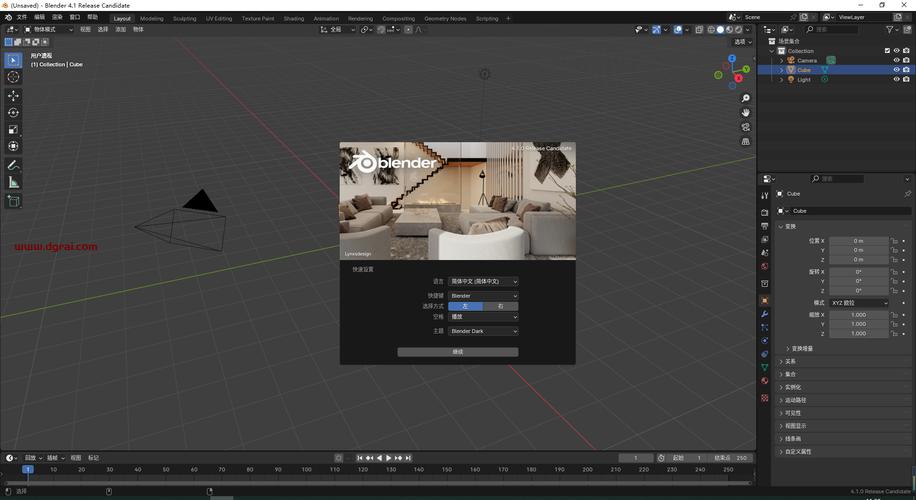916x500 pixels.
Task: Choose left-click select in splash
Action: (466, 306)
